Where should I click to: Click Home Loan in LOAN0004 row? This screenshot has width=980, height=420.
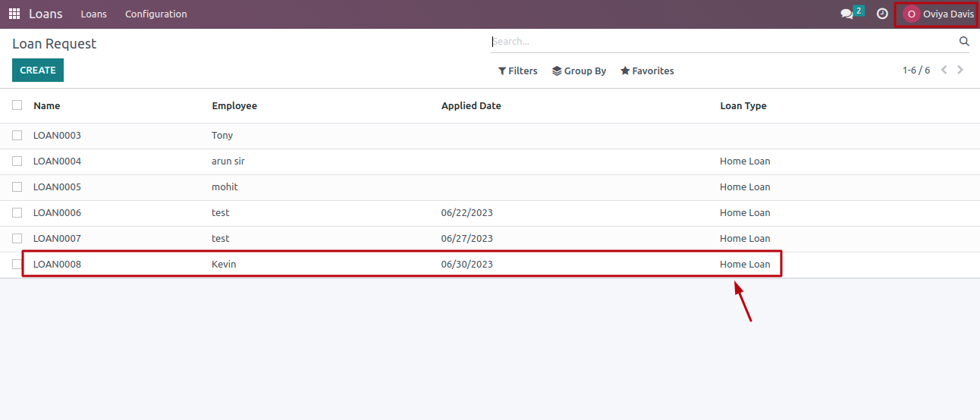[745, 161]
